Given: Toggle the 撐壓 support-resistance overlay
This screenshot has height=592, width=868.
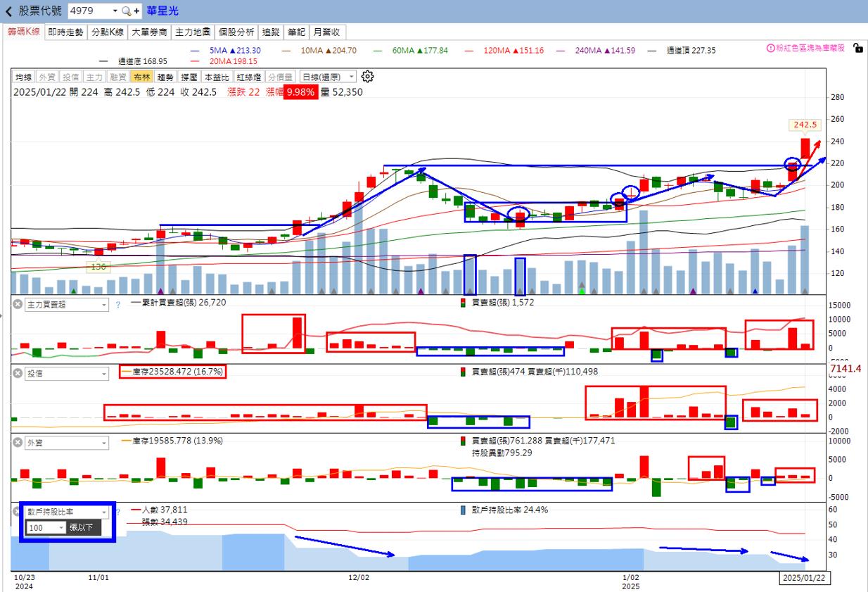Looking at the screenshot, I should pyautogui.click(x=189, y=77).
